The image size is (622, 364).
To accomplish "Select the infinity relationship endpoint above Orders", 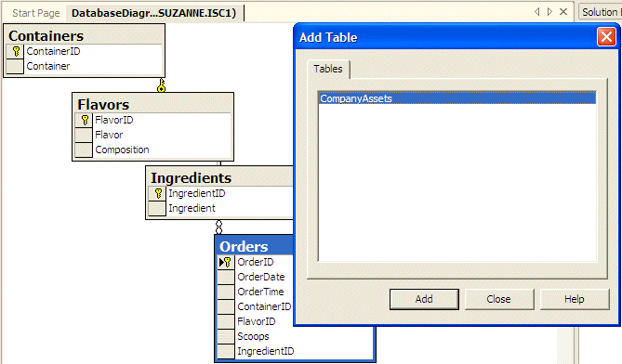I will [x=218, y=227].
